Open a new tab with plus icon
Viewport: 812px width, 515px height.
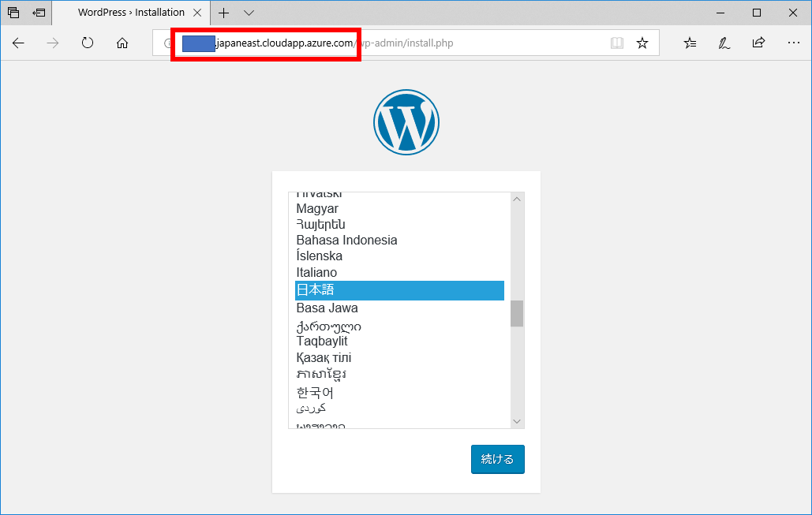(224, 13)
